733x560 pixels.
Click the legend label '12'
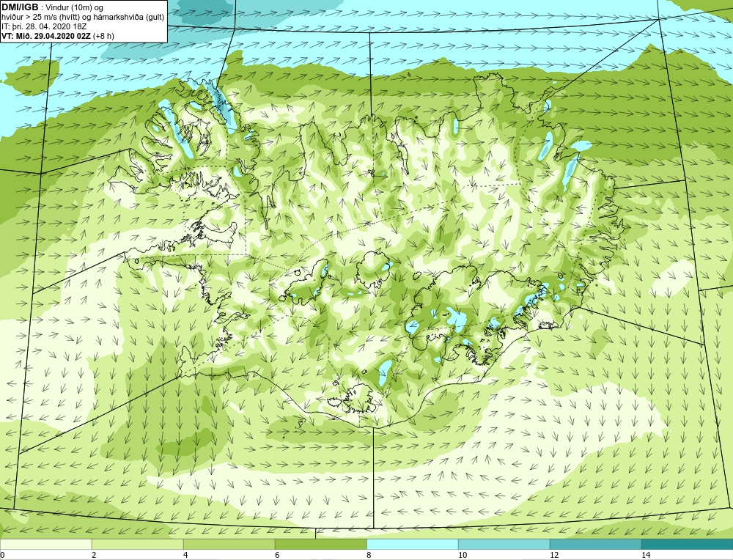click(554, 555)
